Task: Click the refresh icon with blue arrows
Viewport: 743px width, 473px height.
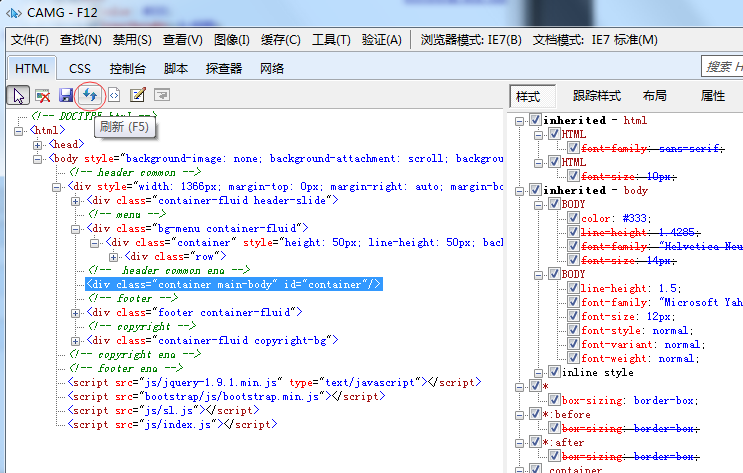Action: tap(90, 95)
